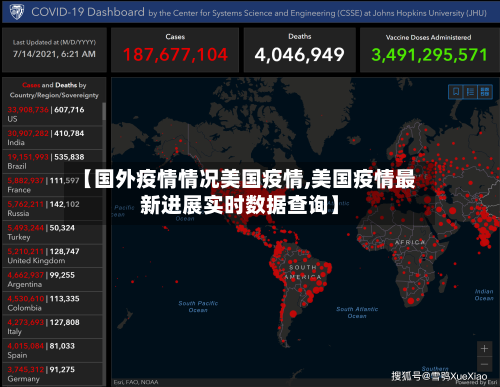Click the Cases and Deaths list header

click(x=54, y=90)
